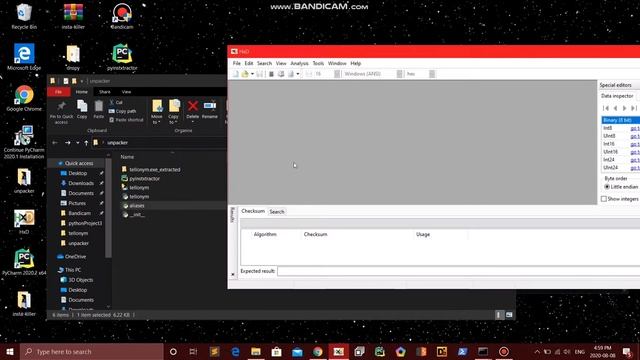Select the Int16 row in Data inspector
Screen dimensions: 640x360
[x=620, y=144]
